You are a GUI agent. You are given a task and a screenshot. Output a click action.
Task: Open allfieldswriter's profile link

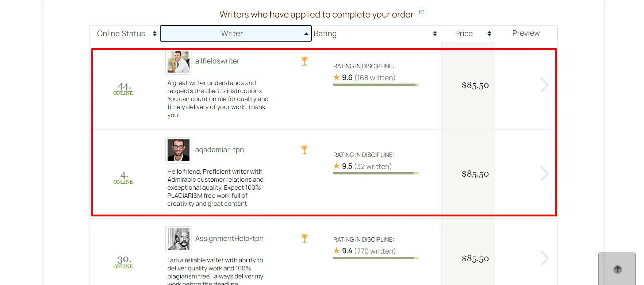217,61
